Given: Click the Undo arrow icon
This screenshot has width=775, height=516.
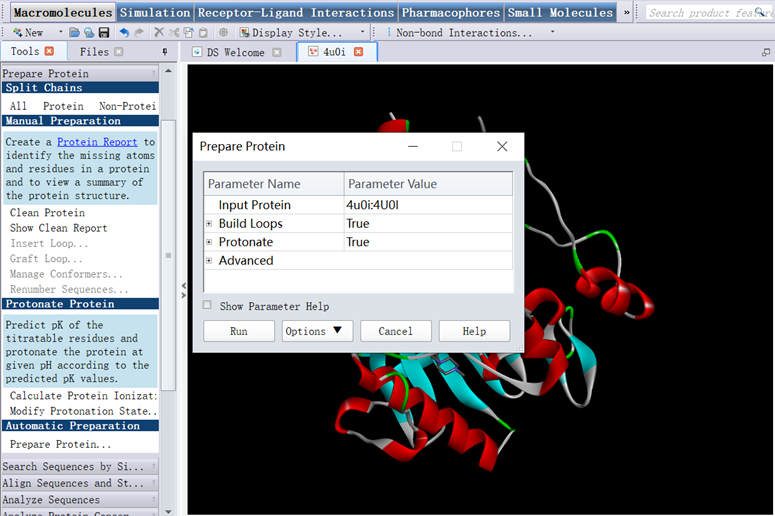Looking at the screenshot, I should coord(123,33).
